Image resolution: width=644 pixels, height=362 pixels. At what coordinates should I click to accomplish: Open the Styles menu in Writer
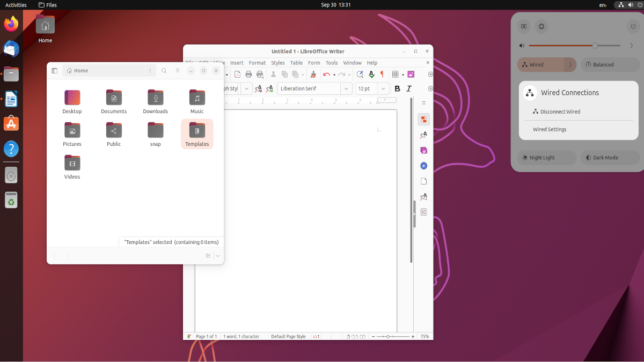(278, 63)
